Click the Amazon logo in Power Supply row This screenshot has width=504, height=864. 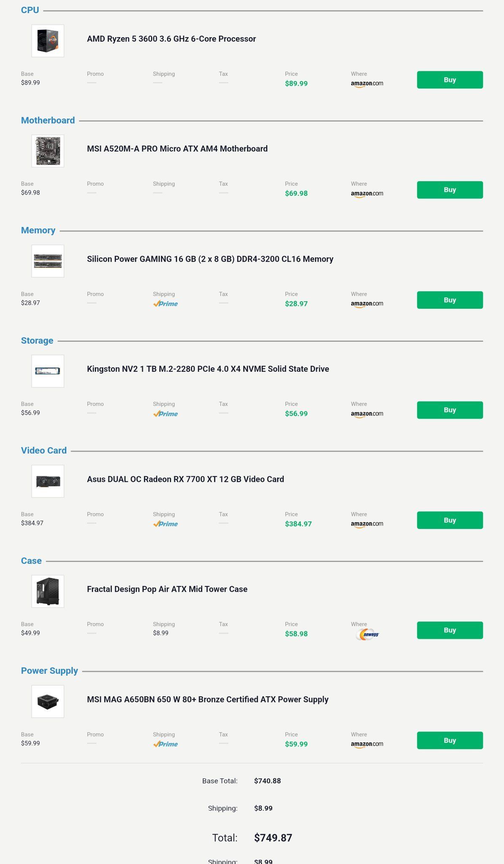[x=367, y=744]
